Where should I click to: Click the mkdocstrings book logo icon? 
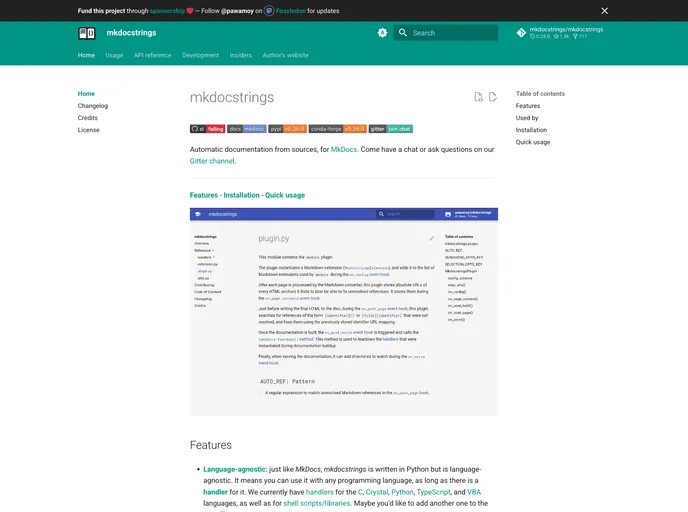[86, 33]
